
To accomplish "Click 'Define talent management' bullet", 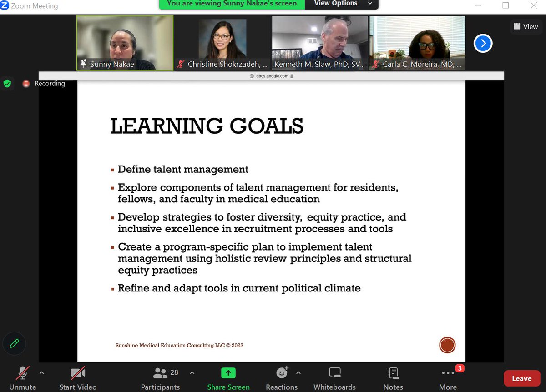I will click(x=183, y=170).
